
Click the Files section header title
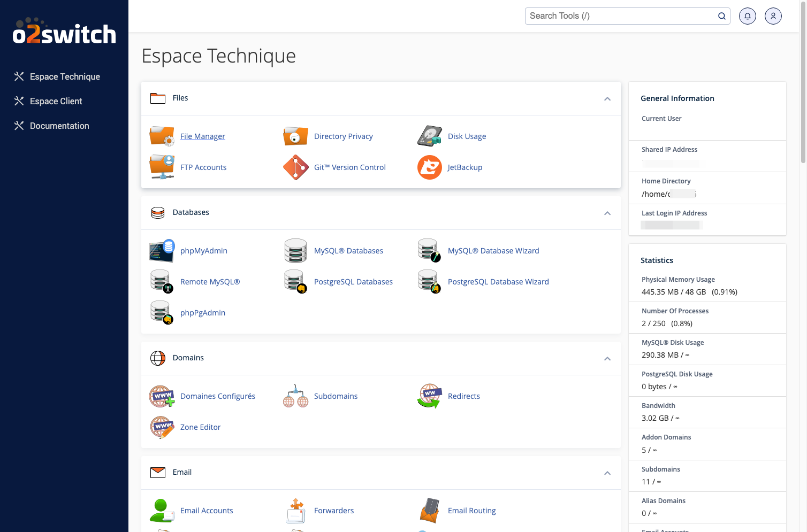pos(180,98)
